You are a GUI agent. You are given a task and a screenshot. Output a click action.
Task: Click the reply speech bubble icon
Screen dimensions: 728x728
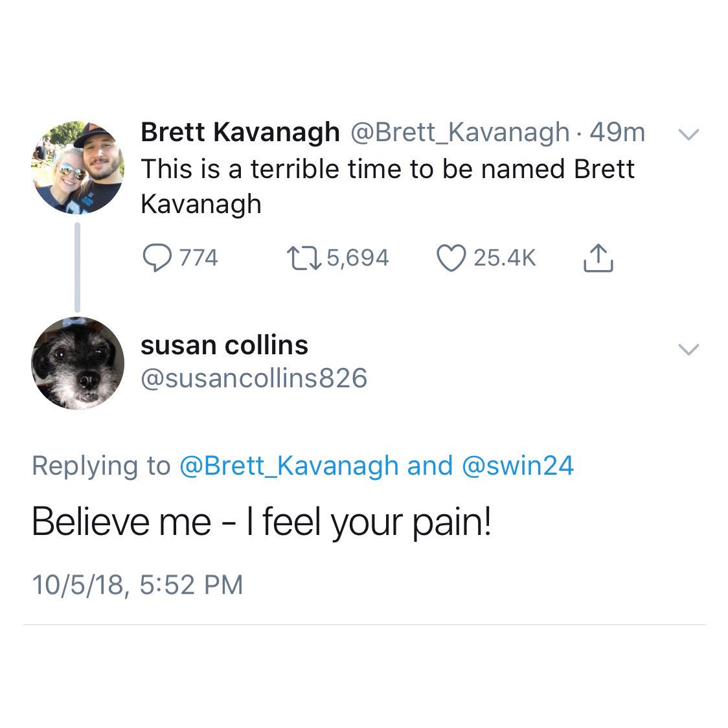156,258
